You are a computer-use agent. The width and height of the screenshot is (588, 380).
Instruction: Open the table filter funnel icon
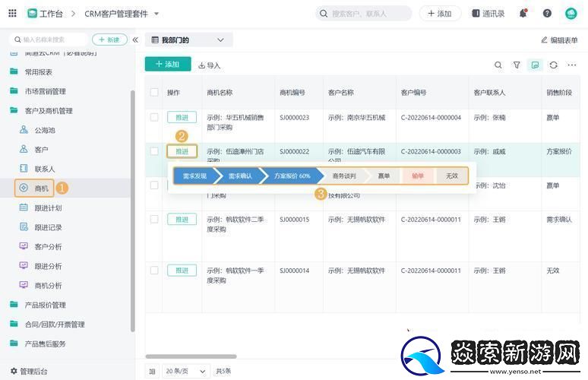(517, 65)
